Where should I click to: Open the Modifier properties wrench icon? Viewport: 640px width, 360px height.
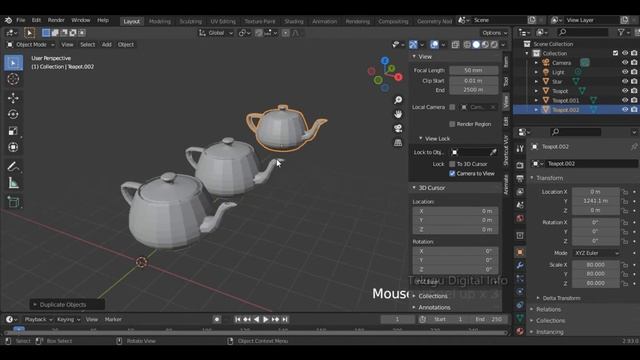pos(520,265)
